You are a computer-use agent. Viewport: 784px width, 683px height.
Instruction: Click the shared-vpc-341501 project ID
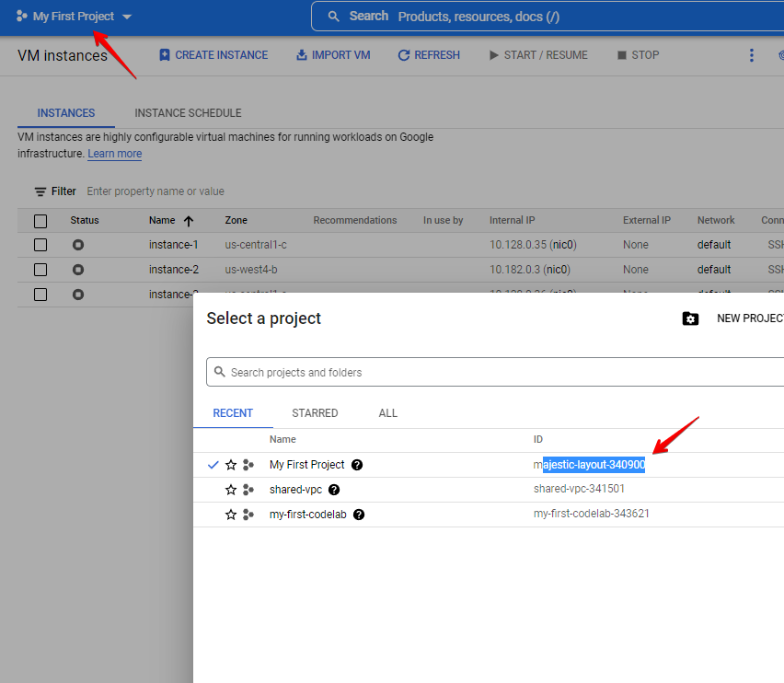[x=579, y=489]
